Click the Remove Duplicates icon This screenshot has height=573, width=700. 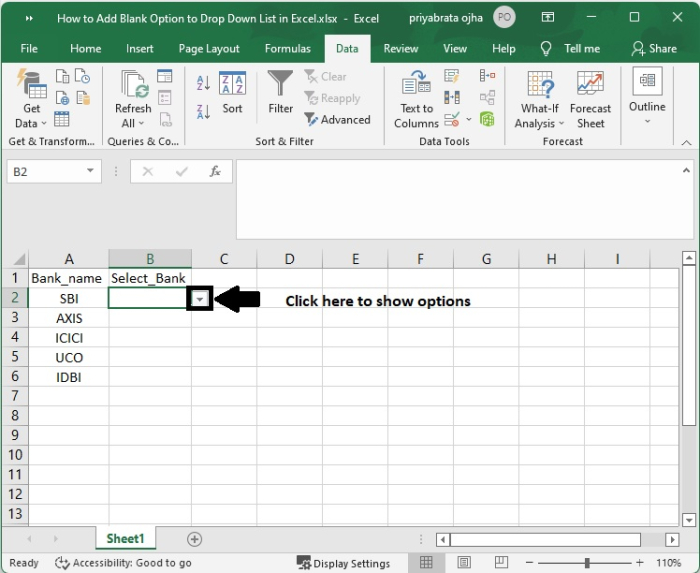click(x=452, y=97)
